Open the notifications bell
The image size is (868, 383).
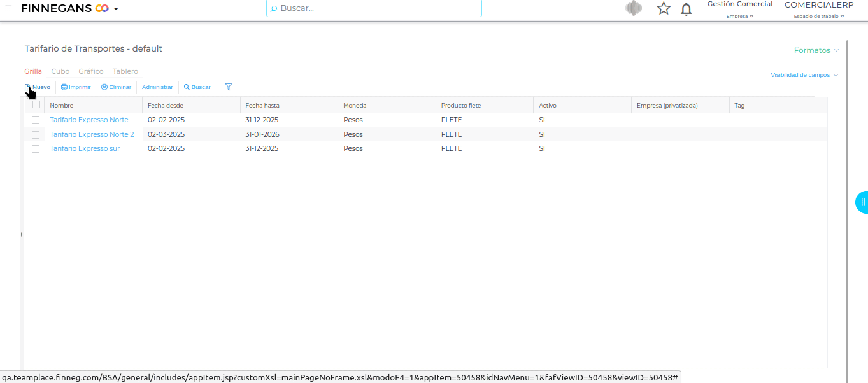[x=686, y=9]
